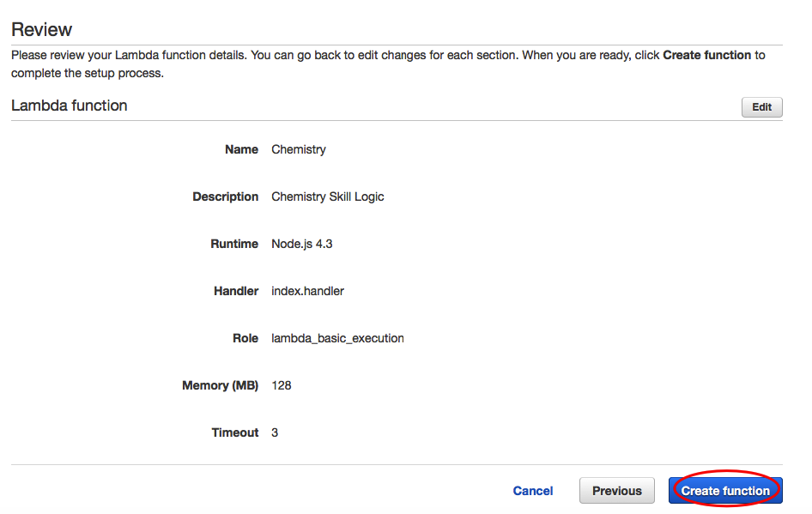
Task: Click the Review page heading
Action: click(41, 29)
